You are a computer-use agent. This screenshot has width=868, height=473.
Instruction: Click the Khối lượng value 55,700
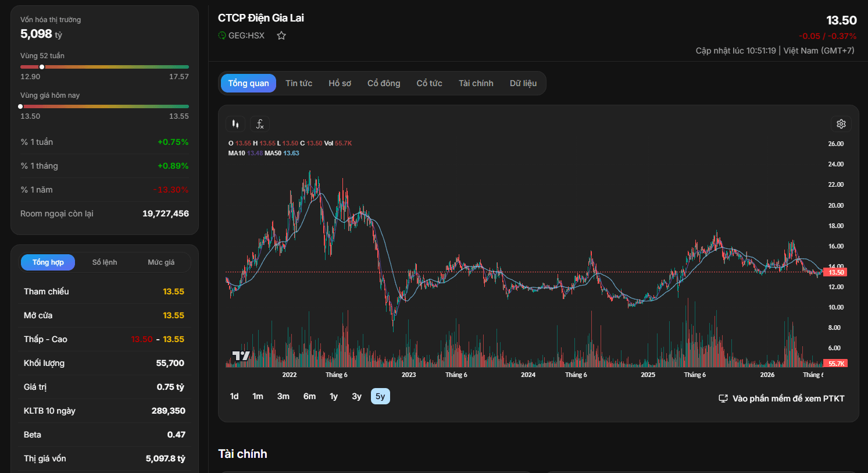170,363
